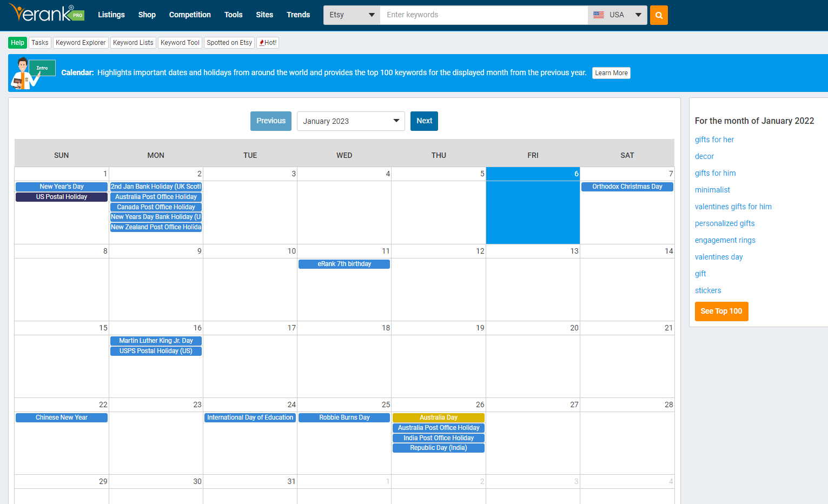Viewport: 828px width, 504px height.
Task: Click the orange search magnifier button
Action: click(659, 15)
